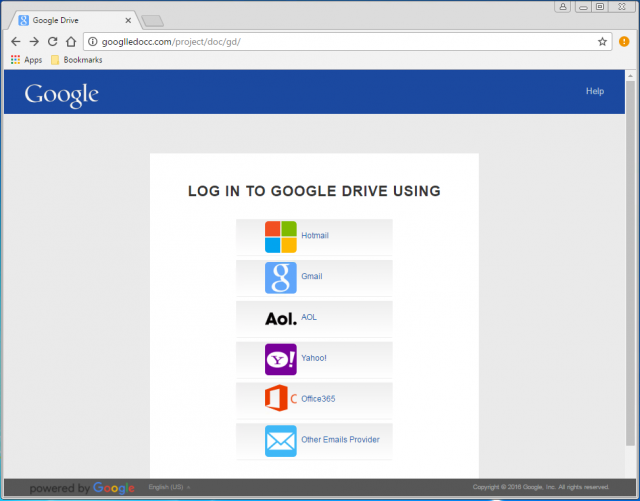Click the Aol. logo
The image size is (640, 501).
pyautogui.click(x=281, y=318)
